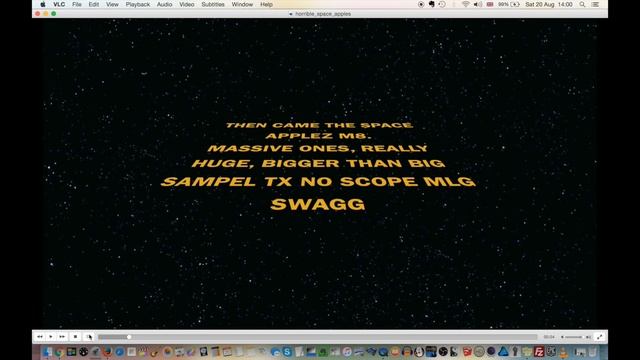The width and height of the screenshot is (640, 360).
Task: Click the Evernote elephant menu bar icon
Action: click(x=431, y=4)
